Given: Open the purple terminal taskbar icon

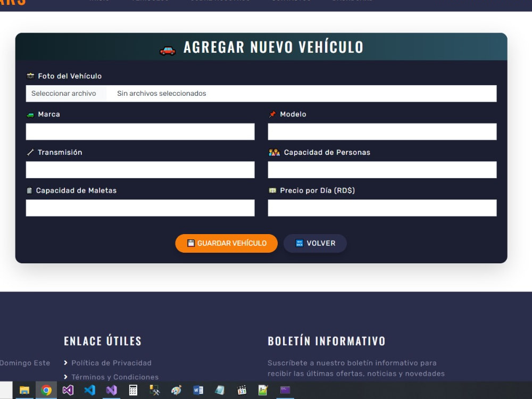Looking at the screenshot, I should point(285,390).
